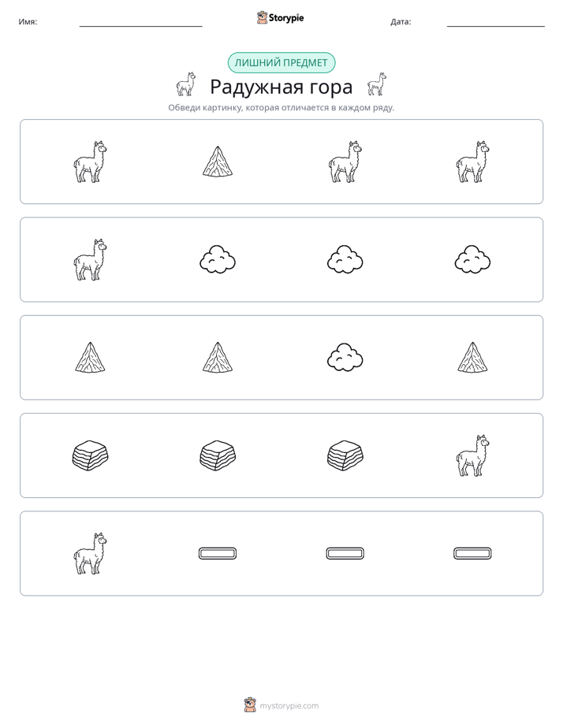Click the Storypie logo at the top
Viewport: 563px width, 728px height.
pyautogui.click(x=280, y=17)
